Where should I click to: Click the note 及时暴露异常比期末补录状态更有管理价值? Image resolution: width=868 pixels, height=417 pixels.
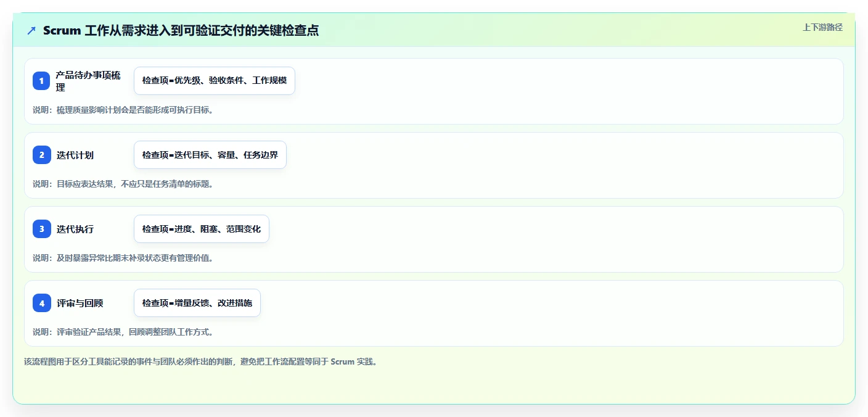pos(123,258)
